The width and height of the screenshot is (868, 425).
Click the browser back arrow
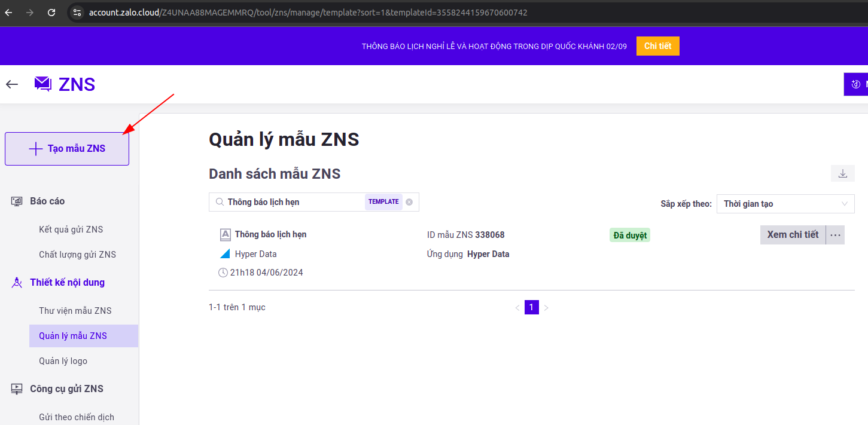(x=8, y=12)
